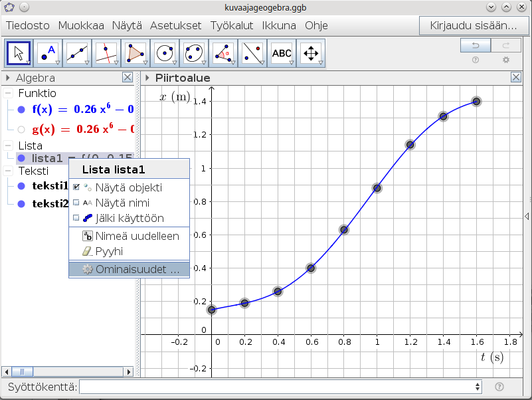
Task: Open the Syöttökenttä input dropdown arrow
Action: click(478, 387)
